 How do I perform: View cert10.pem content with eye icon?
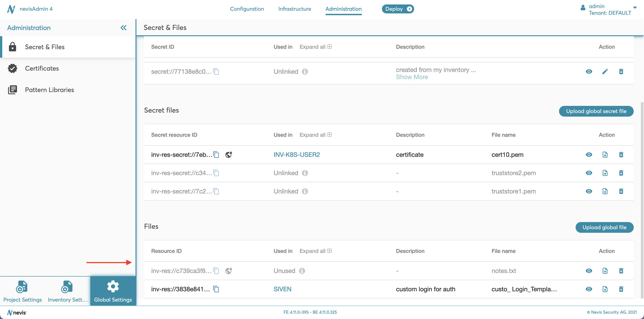589,155
